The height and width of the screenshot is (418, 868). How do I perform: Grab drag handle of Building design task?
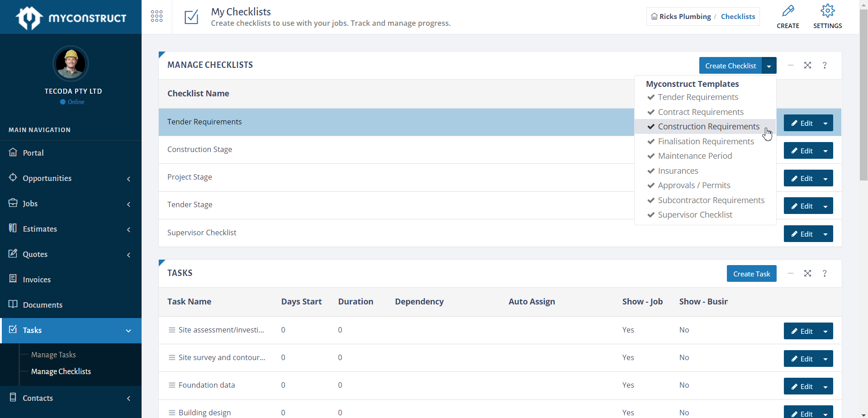click(172, 413)
